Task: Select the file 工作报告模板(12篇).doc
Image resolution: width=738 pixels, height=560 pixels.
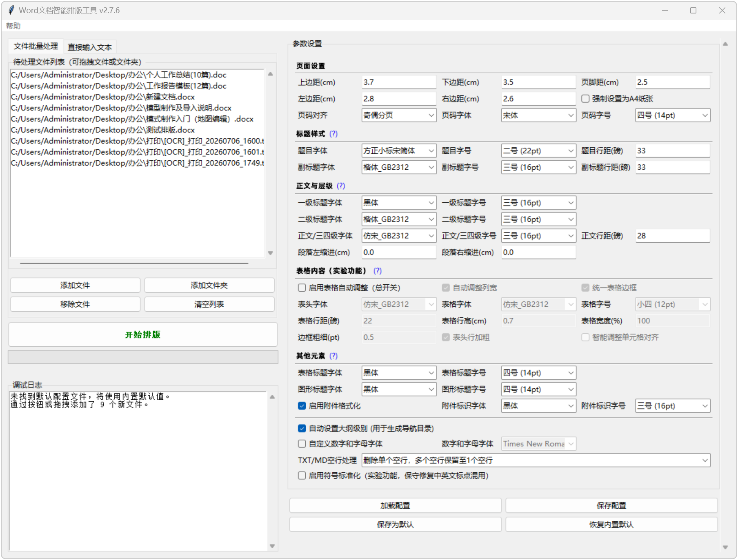Action: (x=118, y=86)
